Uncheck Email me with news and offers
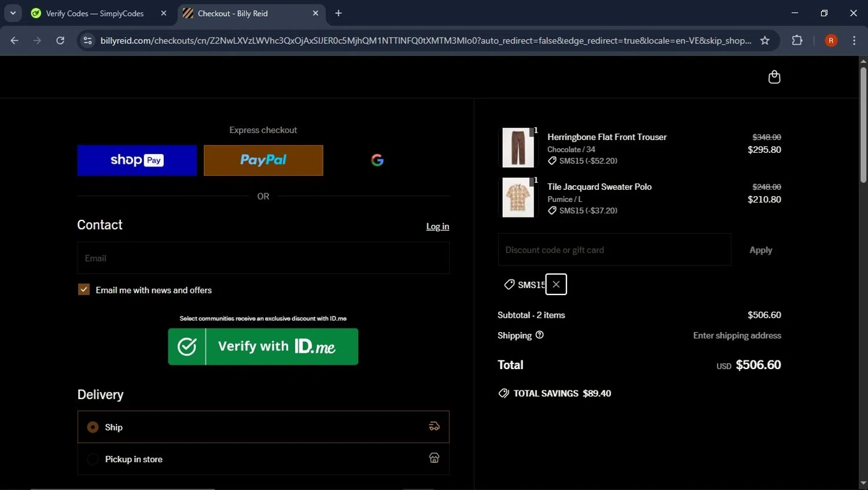Image resolution: width=868 pixels, height=490 pixels. point(84,290)
